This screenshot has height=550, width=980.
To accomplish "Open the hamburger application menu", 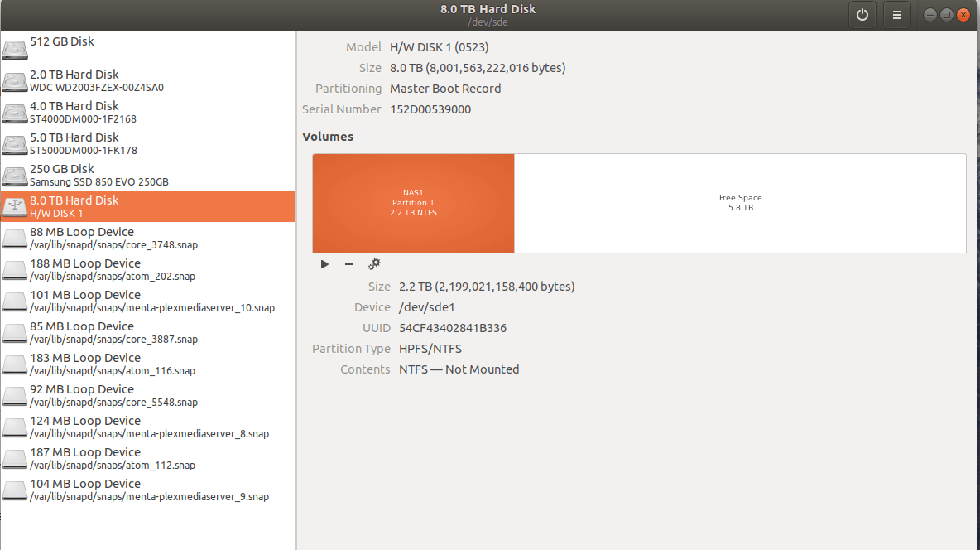I will (897, 14).
